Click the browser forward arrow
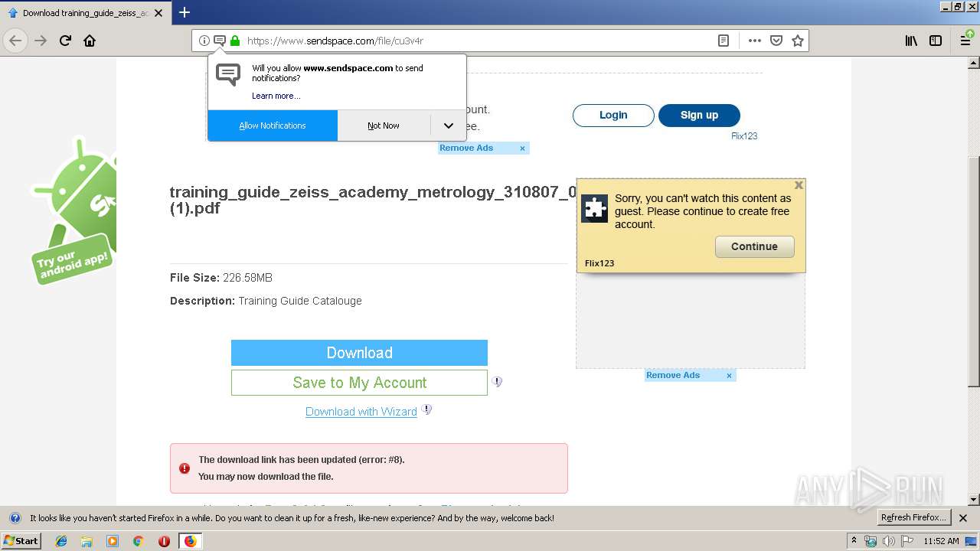The height and width of the screenshot is (551, 980). 41,41
